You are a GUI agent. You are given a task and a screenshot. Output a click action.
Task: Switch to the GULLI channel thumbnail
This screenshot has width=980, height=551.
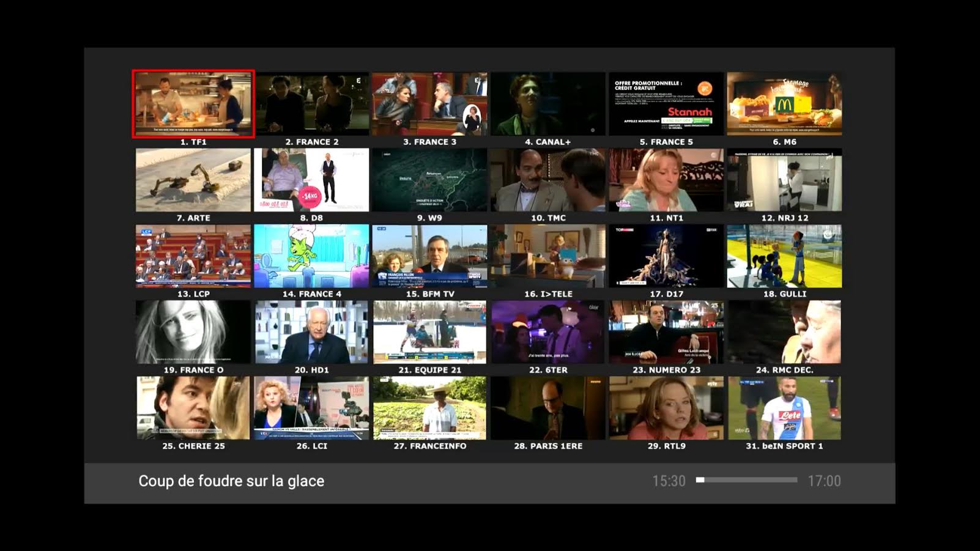[x=784, y=256]
